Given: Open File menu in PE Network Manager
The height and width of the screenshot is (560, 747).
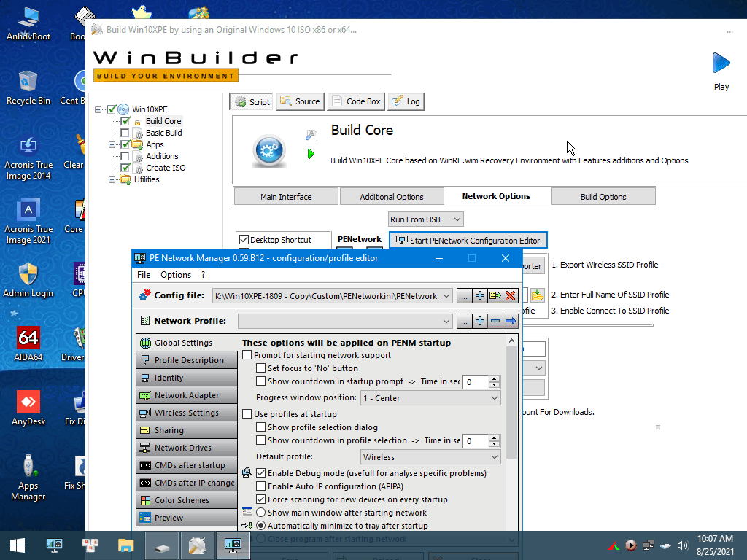Looking at the screenshot, I should click(x=144, y=275).
